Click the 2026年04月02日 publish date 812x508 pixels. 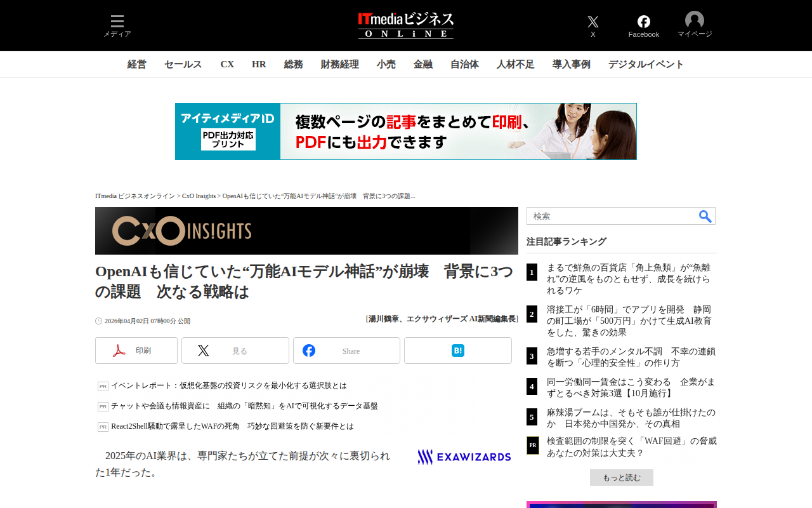(147, 321)
